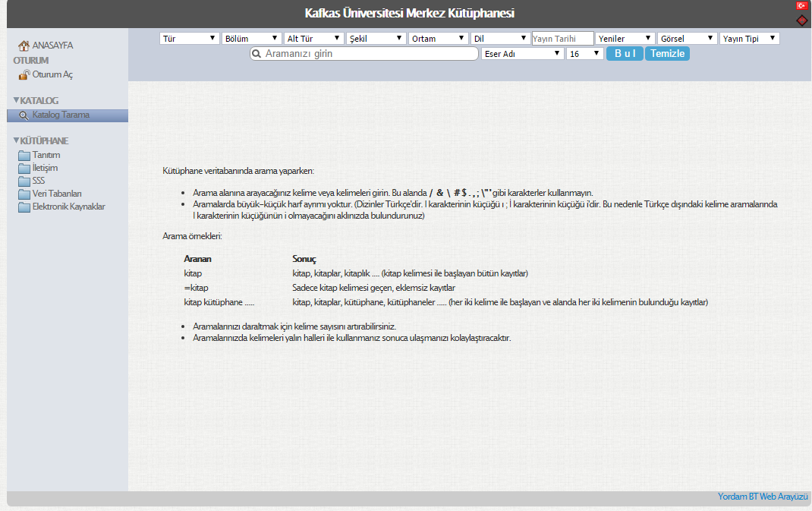This screenshot has height=511, width=812.
Task: Click the magnifier icon beside Katalog Tarama
Action: 24,115
